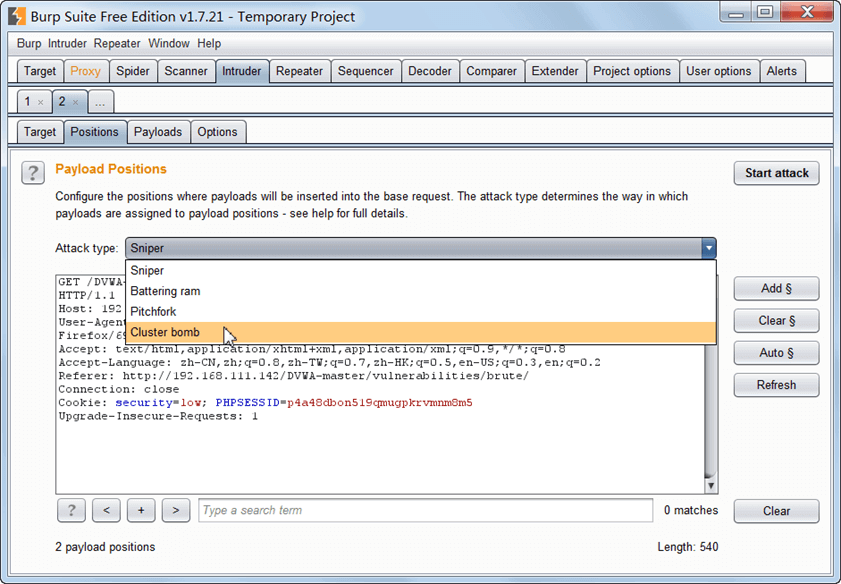This screenshot has width=841, height=584.
Task: Click the Burp Suite logo in title bar
Action: point(17,16)
